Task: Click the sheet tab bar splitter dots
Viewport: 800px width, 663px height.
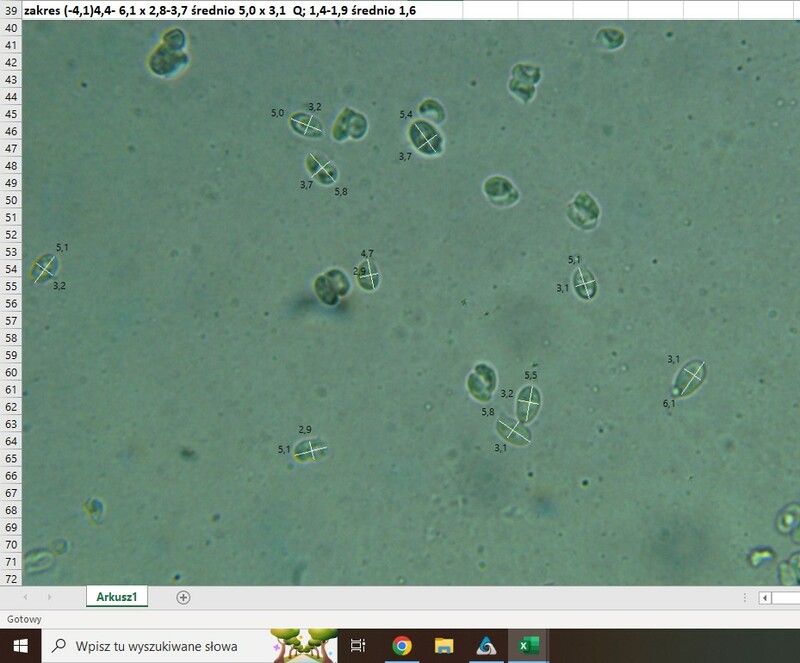Action: (745, 597)
